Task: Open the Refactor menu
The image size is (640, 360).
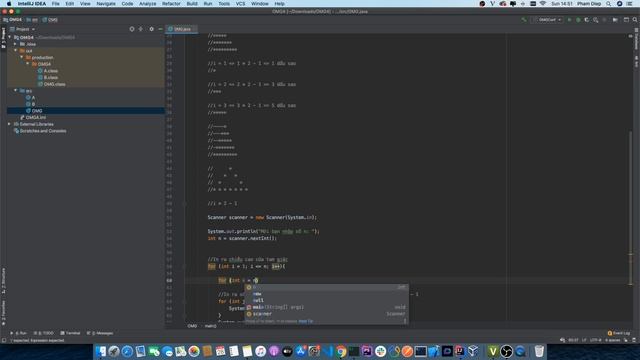Action: pyautogui.click(x=171, y=4)
